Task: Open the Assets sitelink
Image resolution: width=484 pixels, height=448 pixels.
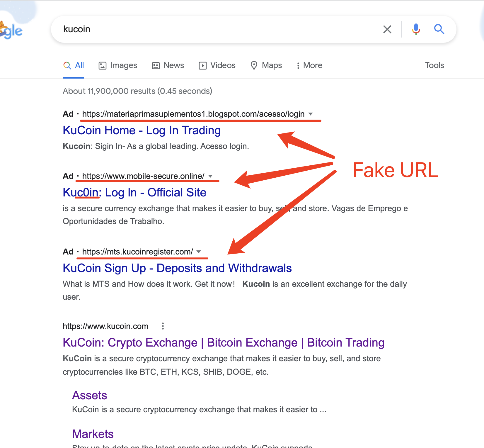Action: coord(90,396)
